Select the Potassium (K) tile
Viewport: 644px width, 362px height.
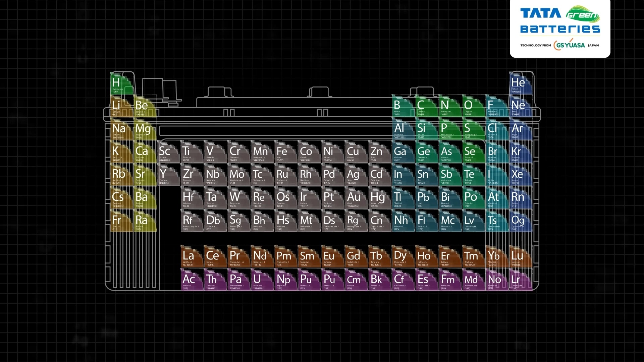click(122, 152)
